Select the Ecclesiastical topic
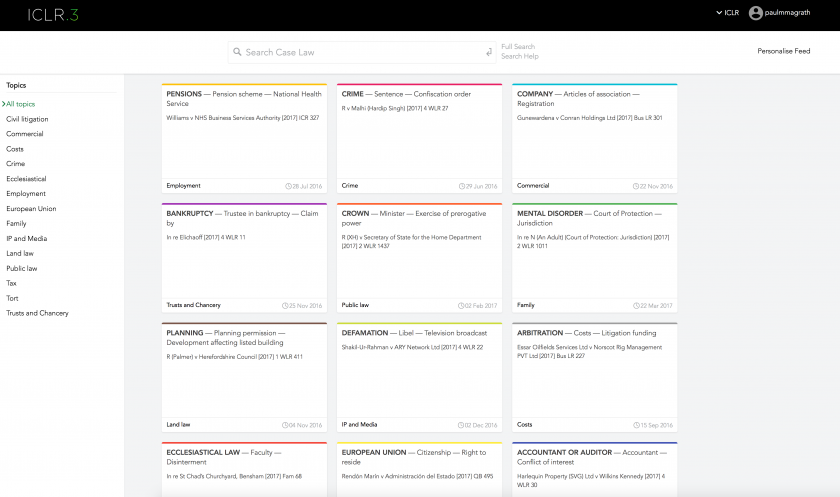840x497 pixels. coord(26,179)
